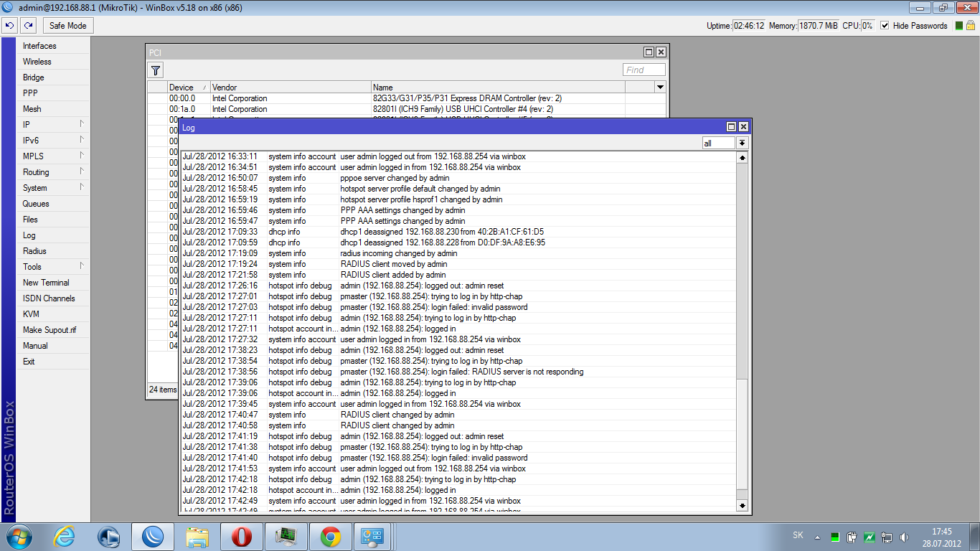Click the Undo arrow icon in toolbar
Screen dimensions: 980x551
pos(9,25)
